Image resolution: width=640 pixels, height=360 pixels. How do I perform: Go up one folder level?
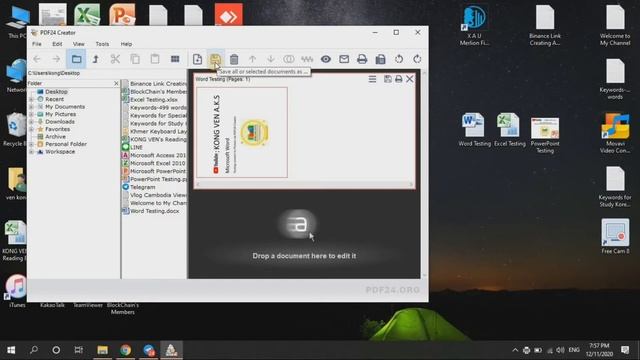[x=96, y=59]
